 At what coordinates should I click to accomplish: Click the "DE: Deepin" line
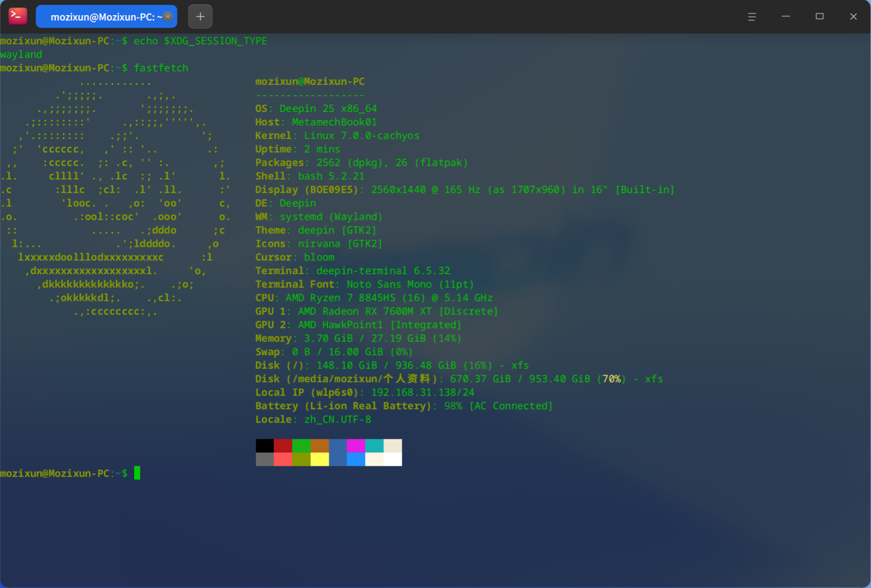click(x=286, y=203)
